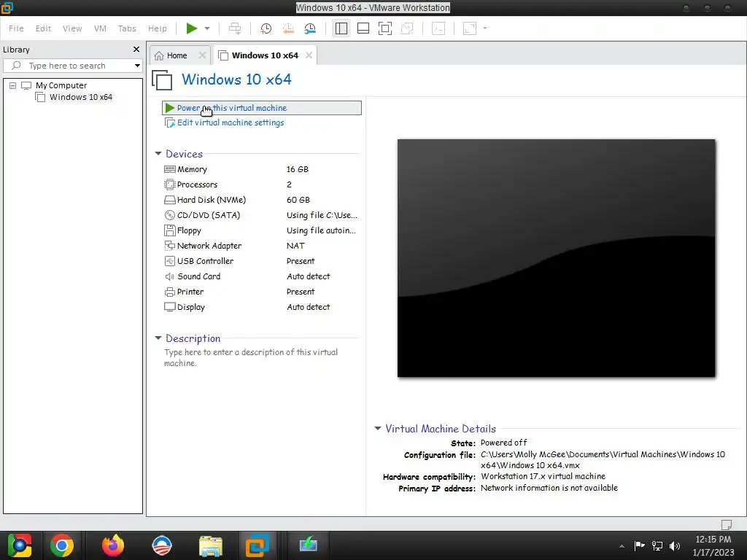Open the Edit menu
The width and height of the screenshot is (747, 560).
pos(43,28)
